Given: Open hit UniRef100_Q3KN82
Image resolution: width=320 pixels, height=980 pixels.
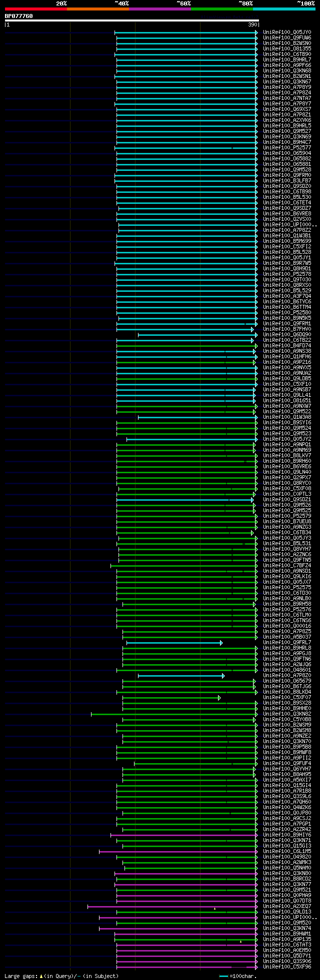Looking at the screenshot, I should point(287,714).
